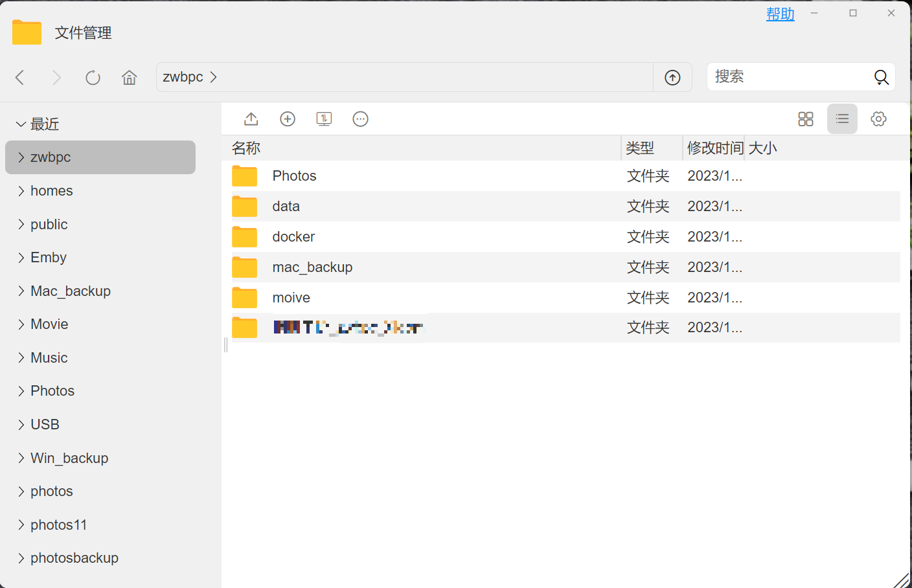Open the 帮助 help link
This screenshot has height=588, width=912.
click(780, 14)
